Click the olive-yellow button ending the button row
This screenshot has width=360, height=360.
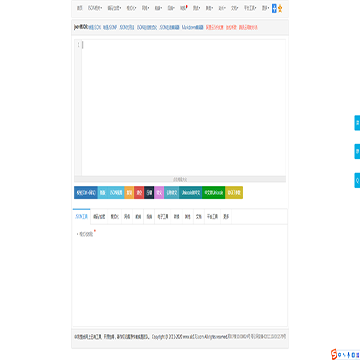tap(234, 193)
